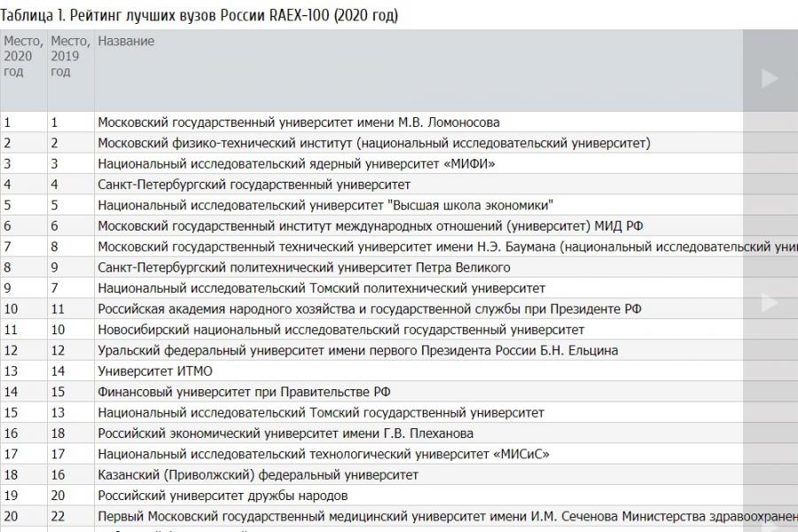Click the Томский политехнический университет entry

tap(321, 288)
